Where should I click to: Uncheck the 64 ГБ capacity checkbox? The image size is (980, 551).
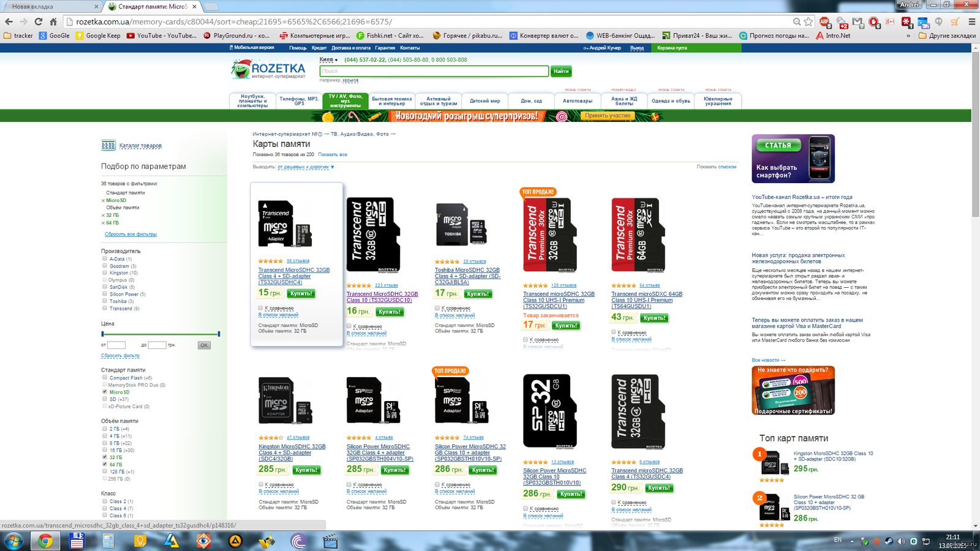coord(105,464)
